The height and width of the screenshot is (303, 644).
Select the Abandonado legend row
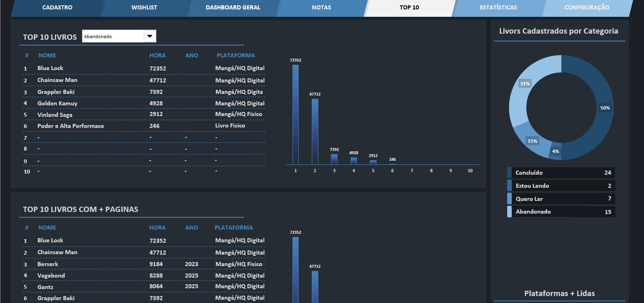(x=561, y=212)
